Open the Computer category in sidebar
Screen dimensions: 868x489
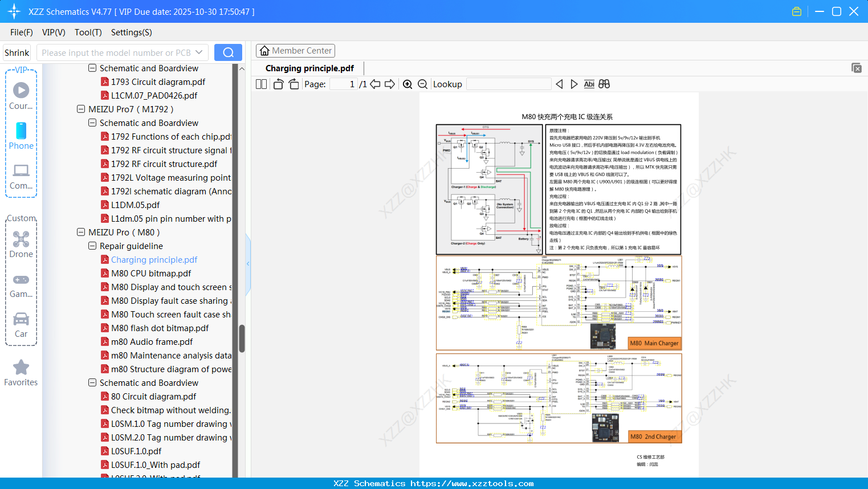click(x=21, y=176)
